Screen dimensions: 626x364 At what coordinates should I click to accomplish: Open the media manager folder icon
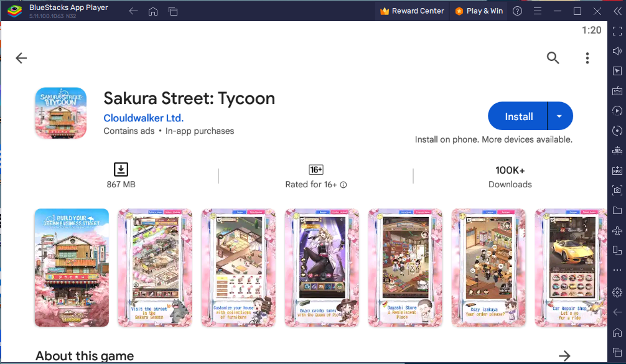617,210
